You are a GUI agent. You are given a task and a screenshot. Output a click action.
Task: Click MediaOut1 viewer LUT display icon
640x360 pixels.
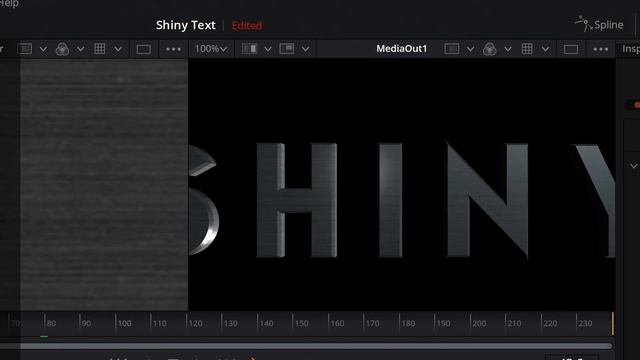click(451, 49)
